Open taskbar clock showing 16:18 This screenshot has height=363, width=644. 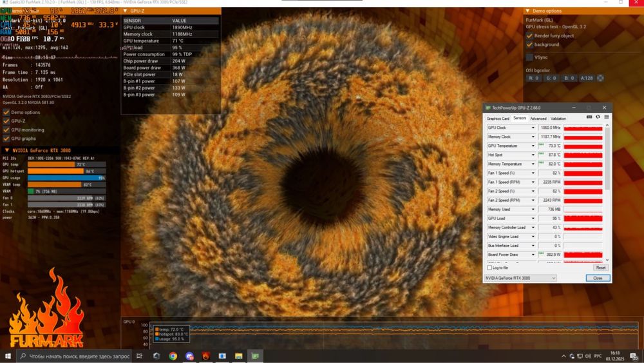pyautogui.click(x=615, y=356)
